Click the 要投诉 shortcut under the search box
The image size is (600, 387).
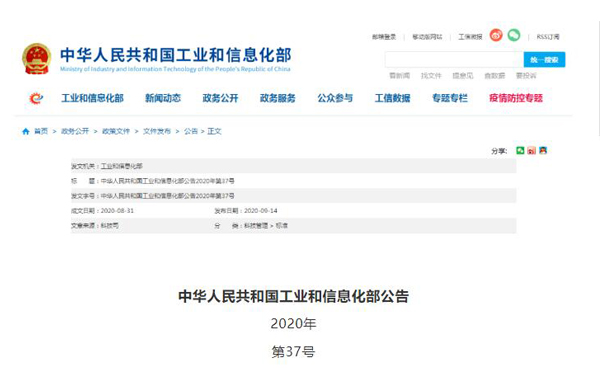pos(526,76)
